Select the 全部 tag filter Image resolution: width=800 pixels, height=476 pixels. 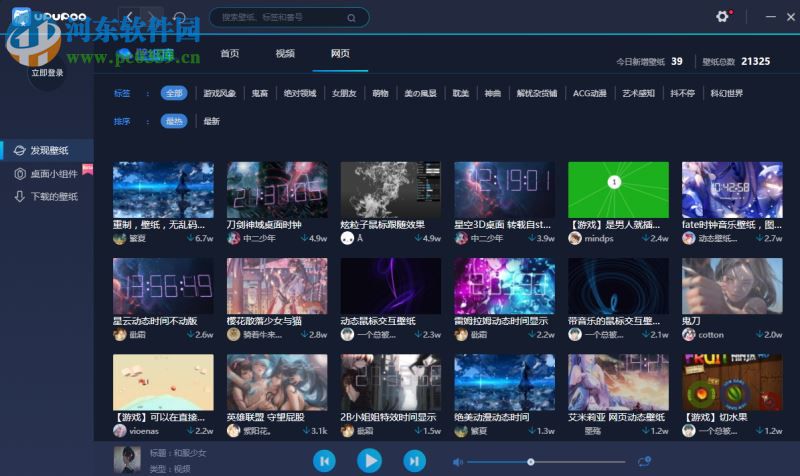pos(174,93)
